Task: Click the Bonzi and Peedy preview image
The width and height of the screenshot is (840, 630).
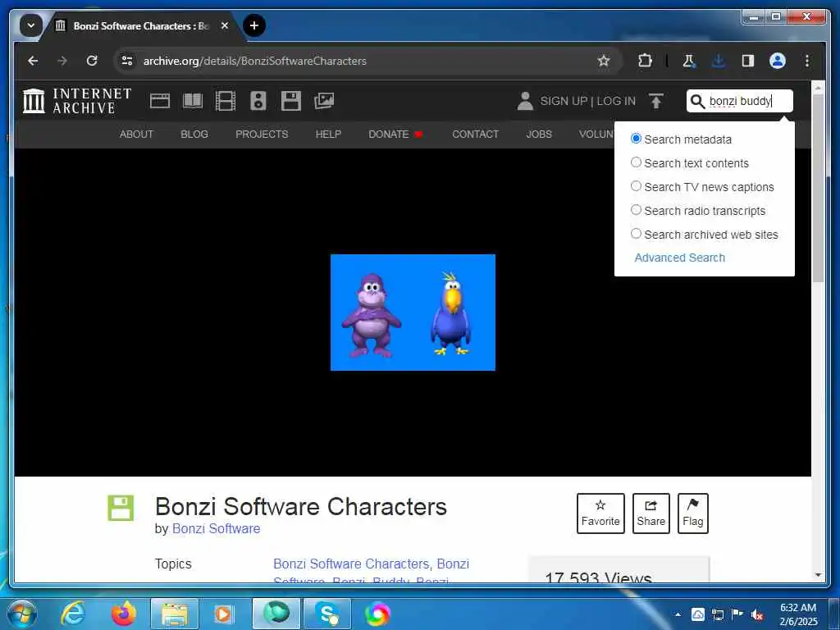Action: coord(413,313)
